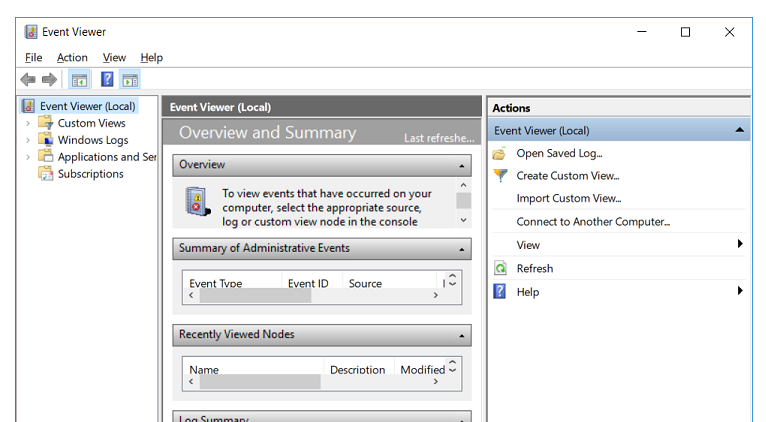Expand the Custom Views tree node
766x422 pixels.
pyautogui.click(x=28, y=123)
